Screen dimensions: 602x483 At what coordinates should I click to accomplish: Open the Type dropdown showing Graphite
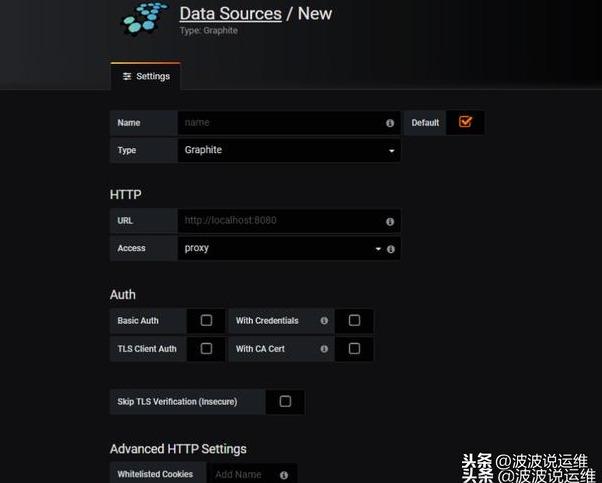(x=289, y=150)
